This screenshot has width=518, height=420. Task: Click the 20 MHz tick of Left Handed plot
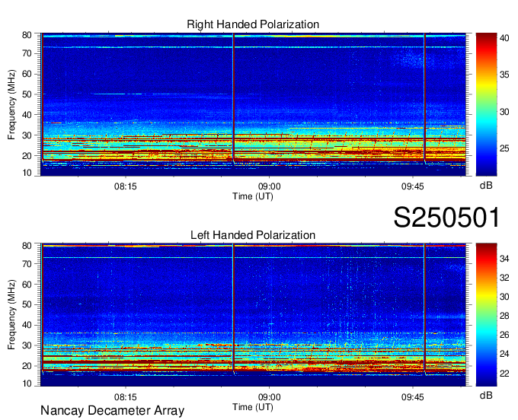[27, 366]
